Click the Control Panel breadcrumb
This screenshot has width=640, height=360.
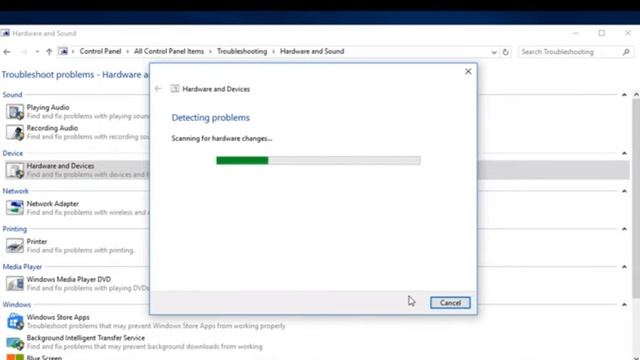pos(100,51)
